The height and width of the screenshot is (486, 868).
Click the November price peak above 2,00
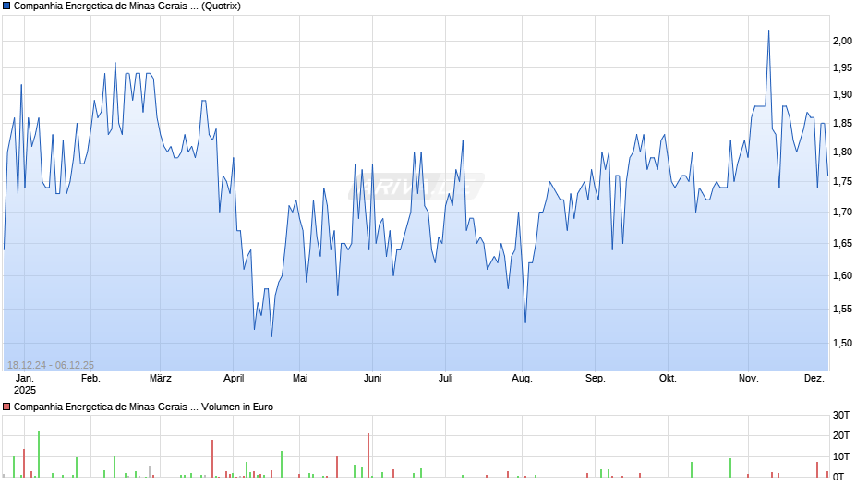(x=768, y=32)
